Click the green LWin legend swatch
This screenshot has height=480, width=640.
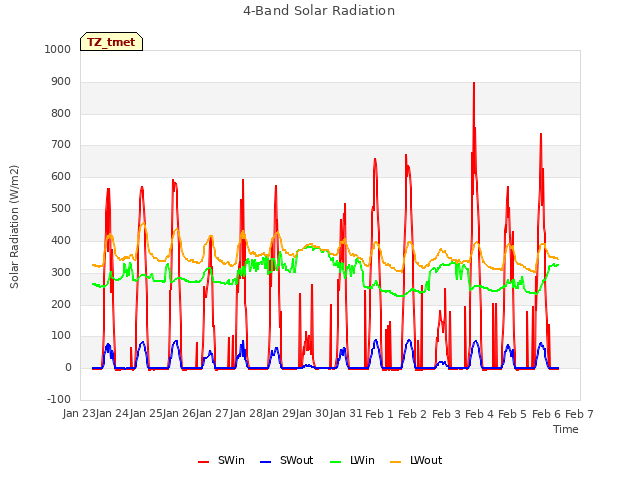(x=335, y=462)
